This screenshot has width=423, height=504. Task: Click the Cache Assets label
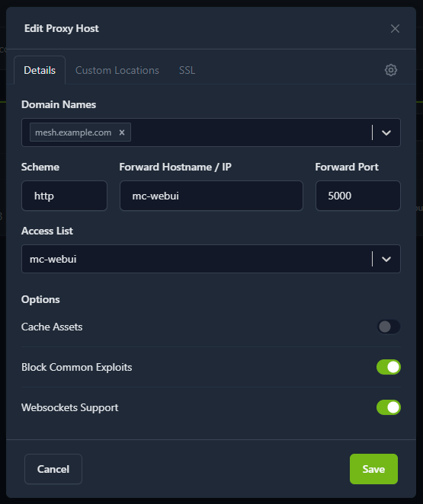[x=52, y=327]
